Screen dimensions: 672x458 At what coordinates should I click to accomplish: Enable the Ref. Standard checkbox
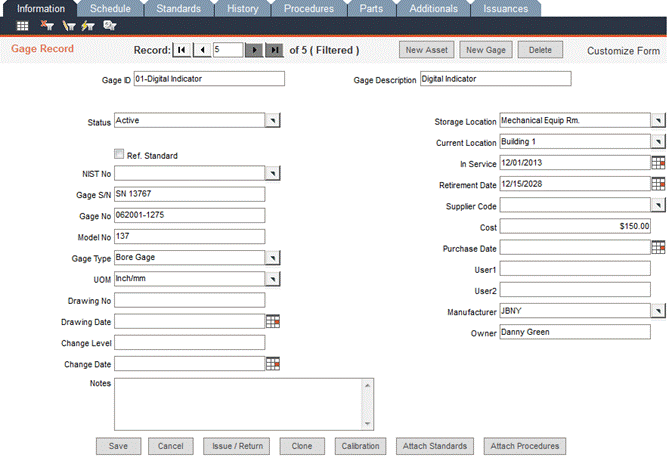click(x=119, y=155)
